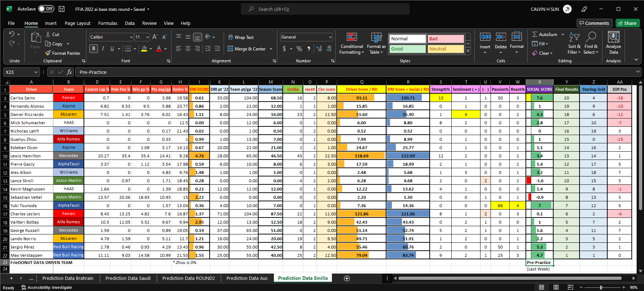This screenshot has height=291, width=644.
Task: Click Accessibility: Investigate status
Action: pyautogui.click(x=47, y=287)
